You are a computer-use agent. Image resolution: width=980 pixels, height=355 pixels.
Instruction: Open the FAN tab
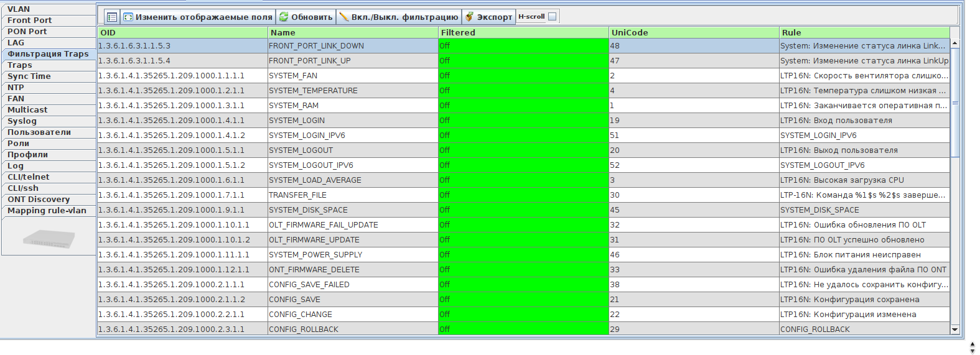49,99
